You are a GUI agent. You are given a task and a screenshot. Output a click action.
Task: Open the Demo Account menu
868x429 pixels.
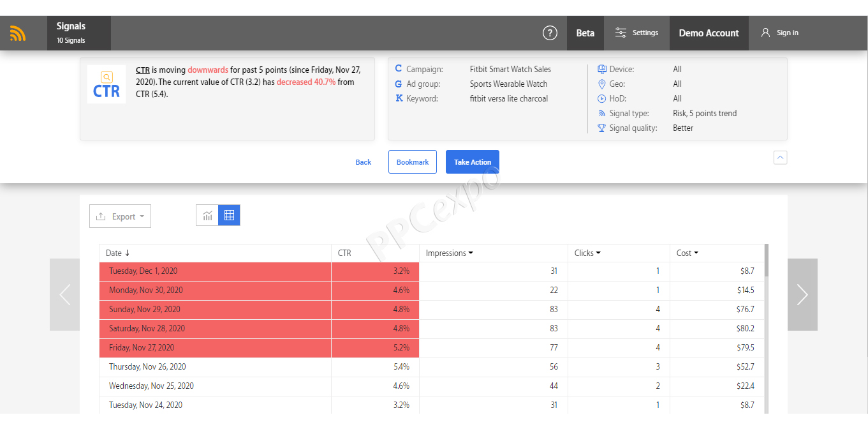709,33
